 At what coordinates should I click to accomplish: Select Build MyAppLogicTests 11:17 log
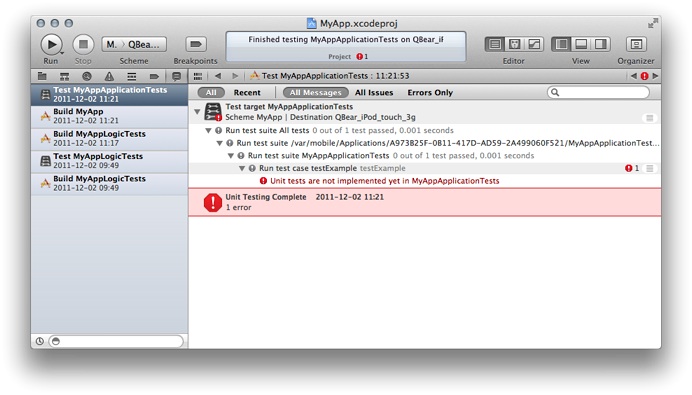(109, 139)
